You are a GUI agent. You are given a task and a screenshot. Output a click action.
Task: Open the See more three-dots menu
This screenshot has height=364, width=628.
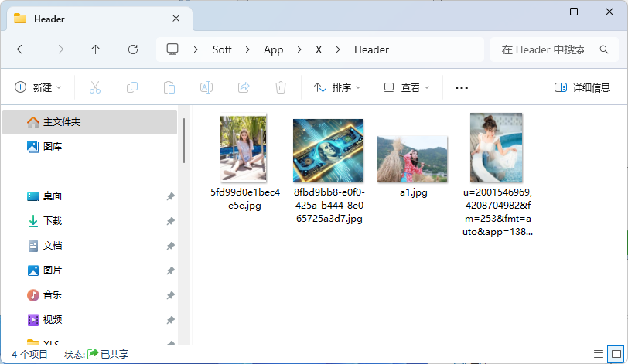coord(462,87)
